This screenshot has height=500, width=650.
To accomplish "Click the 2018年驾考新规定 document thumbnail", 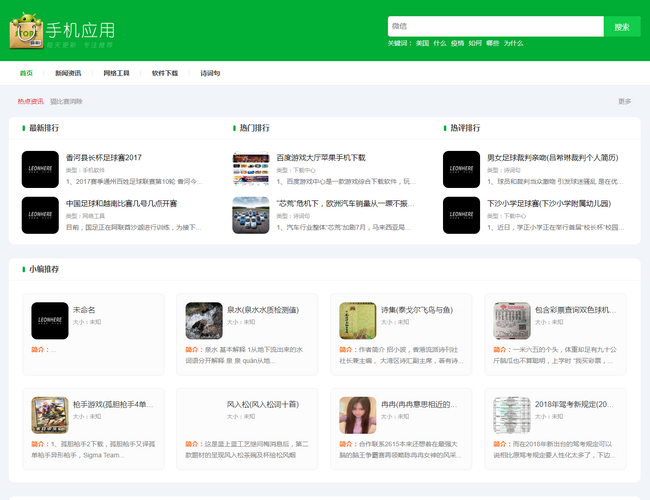I will (x=512, y=415).
